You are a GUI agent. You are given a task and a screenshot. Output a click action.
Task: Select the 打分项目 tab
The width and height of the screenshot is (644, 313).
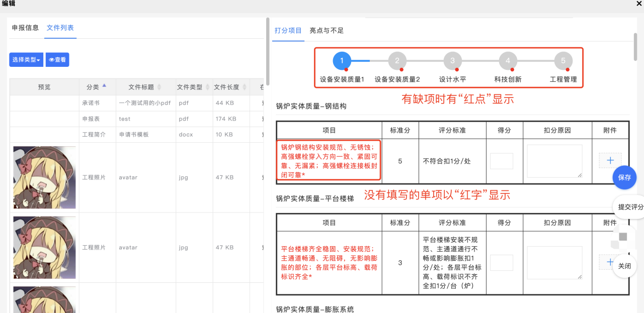(x=288, y=31)
